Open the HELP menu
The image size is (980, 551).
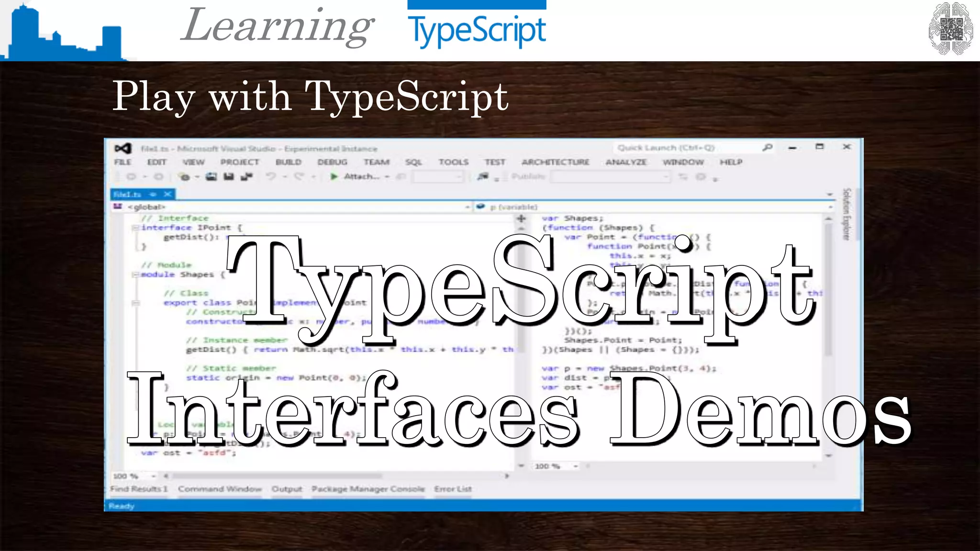click(x=731, y=162)
